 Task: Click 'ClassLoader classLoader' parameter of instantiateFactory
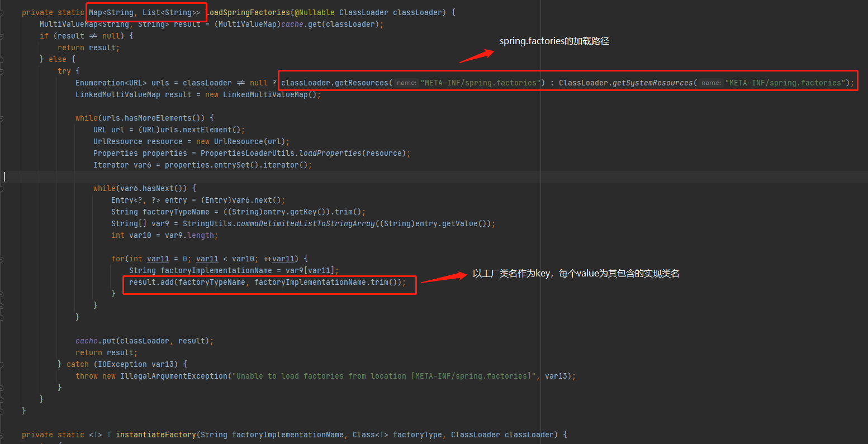[502, 435]
